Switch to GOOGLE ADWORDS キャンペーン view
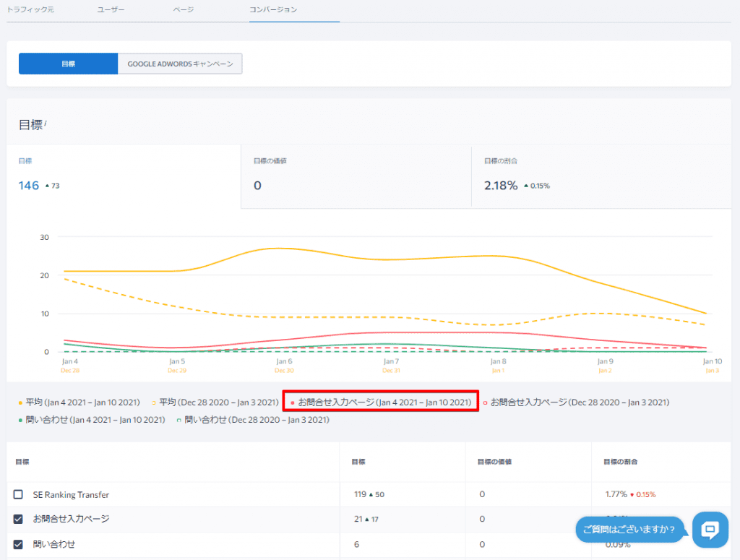This screenshot has width=740, height=560. [180, 64]
